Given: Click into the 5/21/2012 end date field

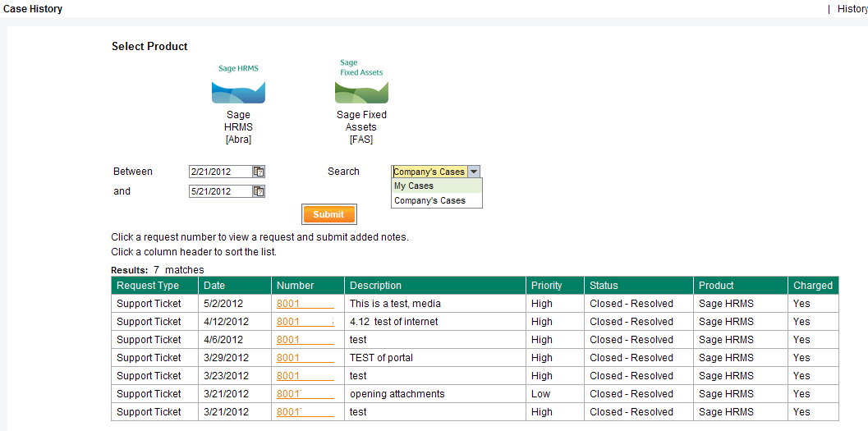Looking at the screenshot, I should coord(219,191).
